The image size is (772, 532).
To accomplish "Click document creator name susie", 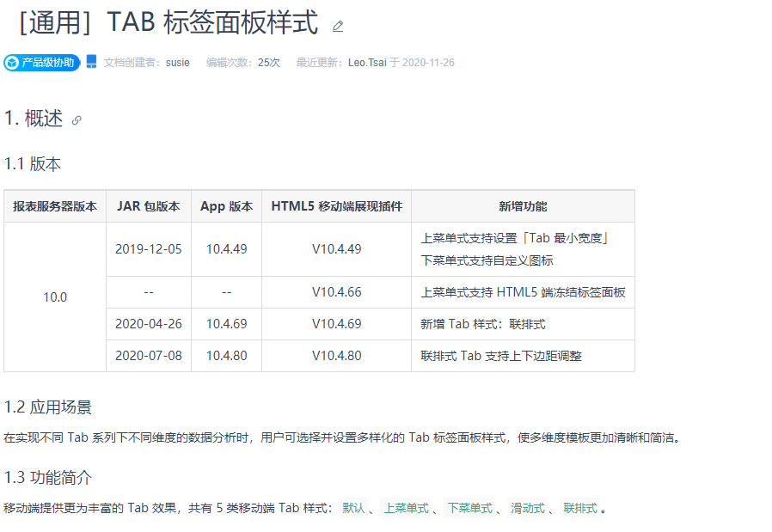I will point(178,63).
